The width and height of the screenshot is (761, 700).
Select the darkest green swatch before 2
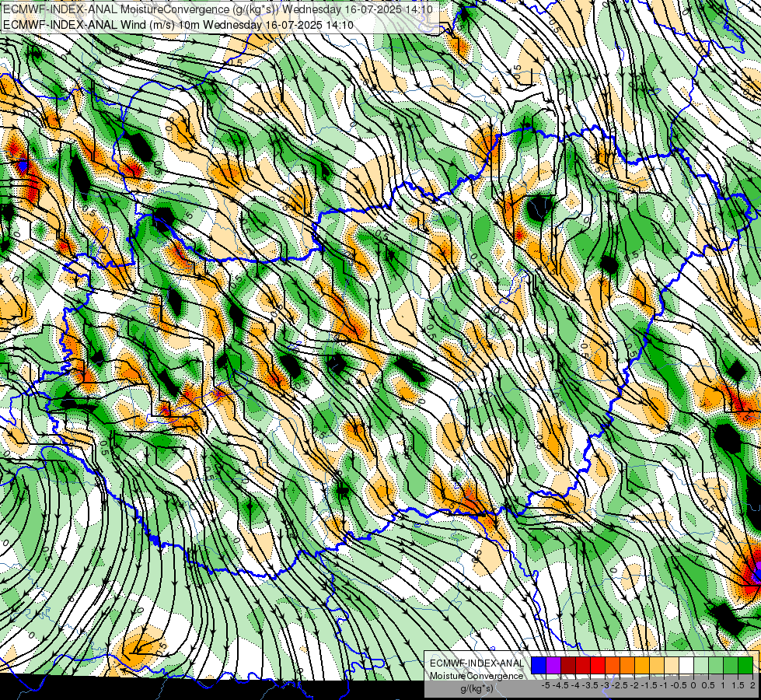tap(745, 666)
